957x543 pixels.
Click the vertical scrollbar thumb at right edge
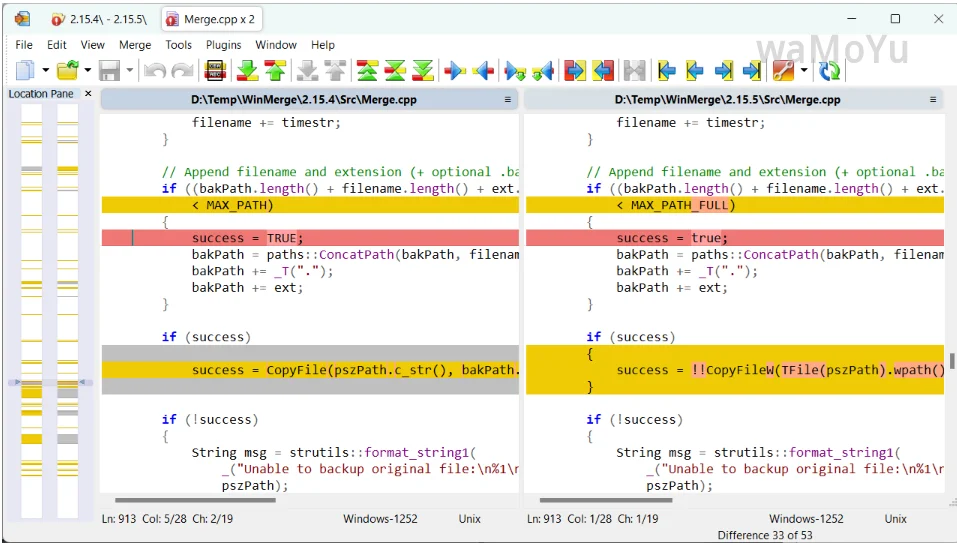click(x=952, y=361)
